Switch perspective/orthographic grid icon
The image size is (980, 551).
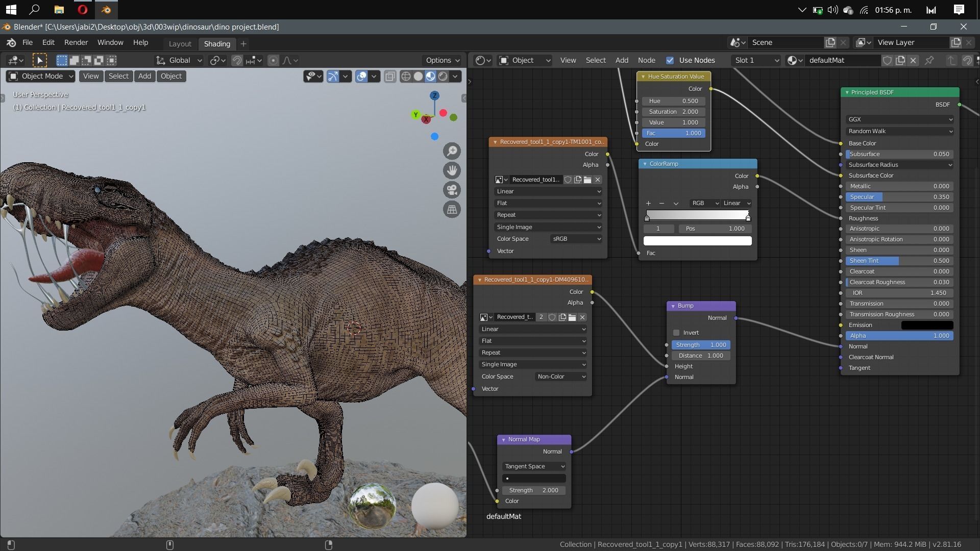click(x=452, y=209)
